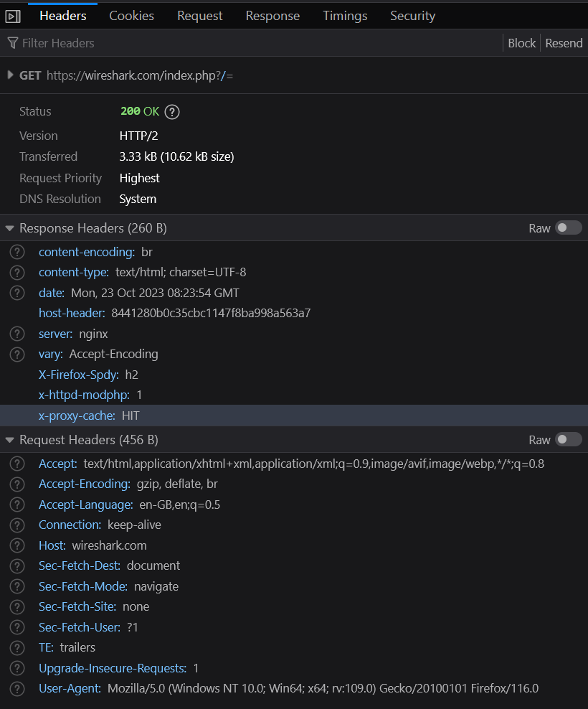Image resolution: width=588 pixels, height=709 pixels.
Task: Click help icon beside Upgrade-Insecure-Requests header
Action: click(x=17, y=668)
